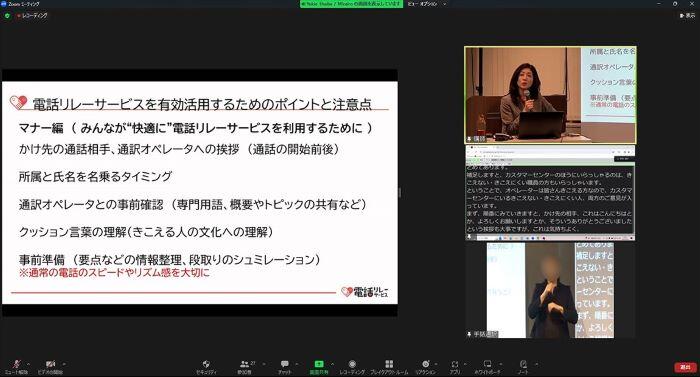Open the Participants panel
Image resolution: width=700 pixels, height=377 pixels.
(x=244, y=367)
